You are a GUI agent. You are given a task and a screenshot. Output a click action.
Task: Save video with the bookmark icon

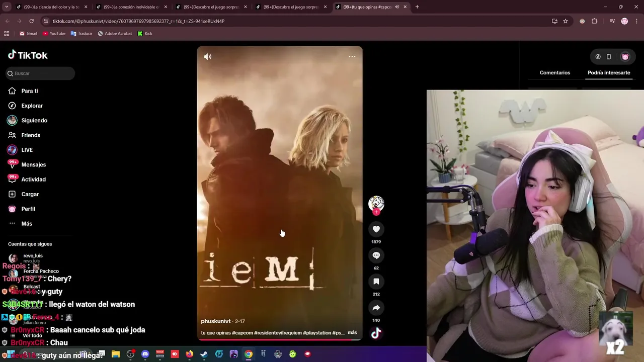pyautogui.click(x=376, y=282)
